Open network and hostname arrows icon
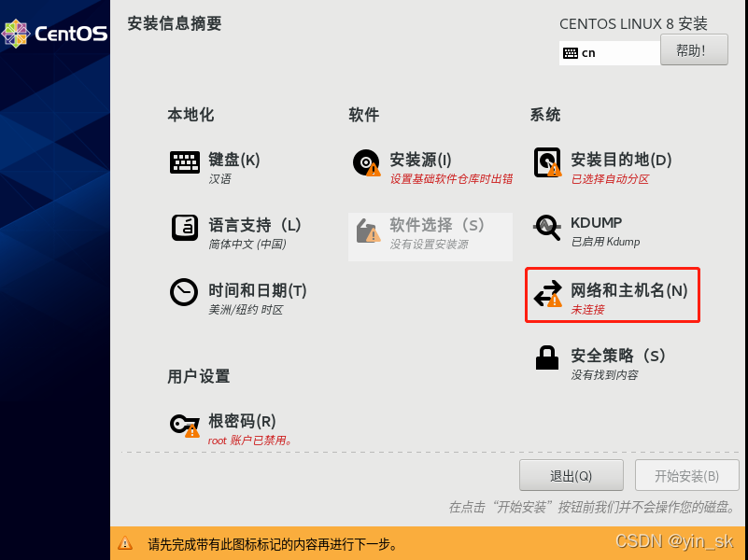Image resolution: width=748 pixels, height=560 pixels. 547,293
